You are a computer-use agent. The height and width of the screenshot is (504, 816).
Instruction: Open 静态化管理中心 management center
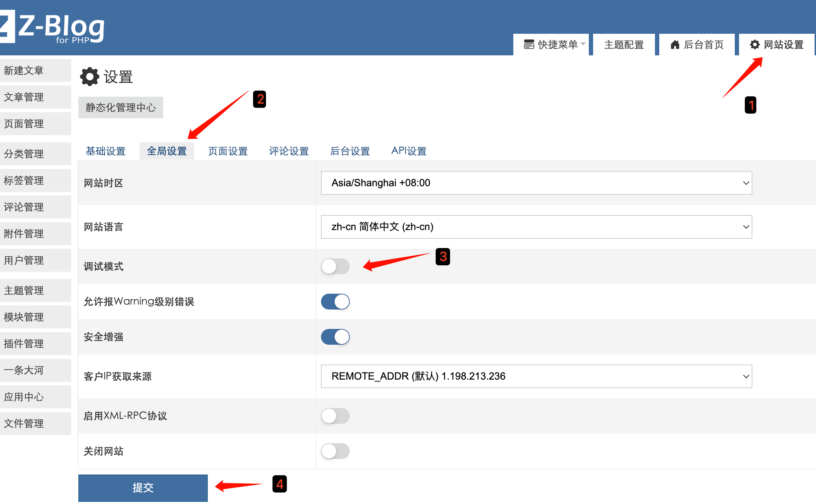pos(120,107)
